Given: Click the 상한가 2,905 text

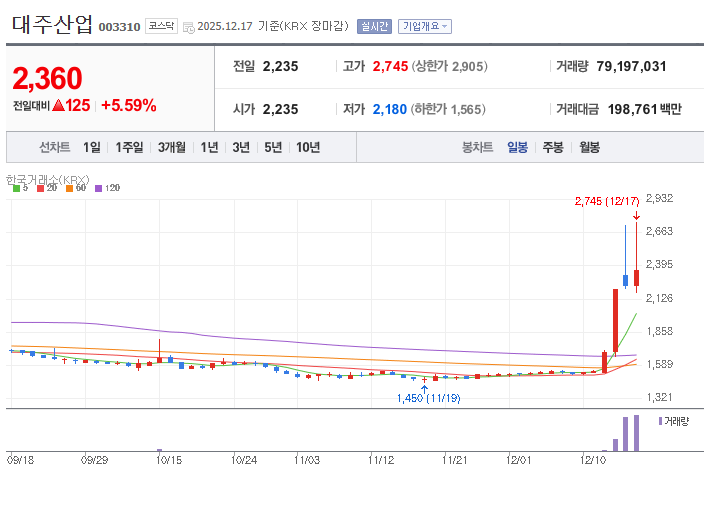Looking at the screenshot, I should (x=450, y=66).
